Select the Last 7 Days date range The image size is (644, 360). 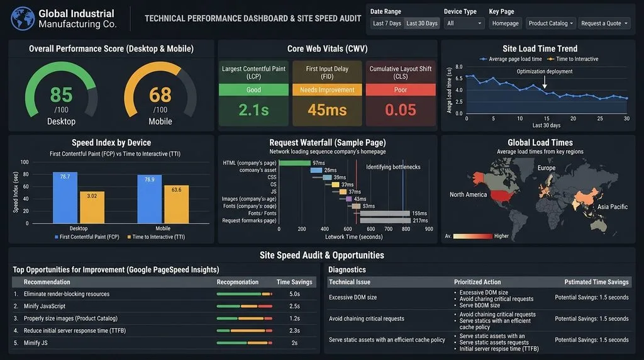coord(387,23)
